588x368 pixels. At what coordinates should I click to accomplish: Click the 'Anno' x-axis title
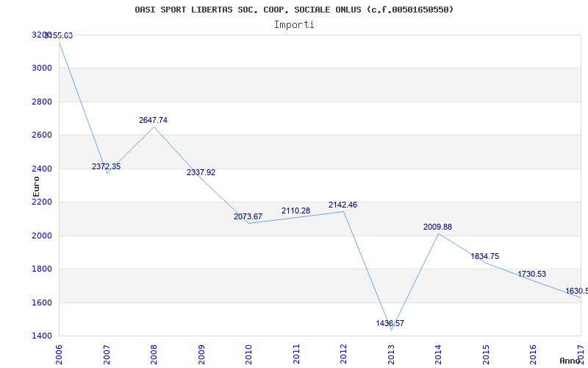pyautogui.click(x=570, y=361)
